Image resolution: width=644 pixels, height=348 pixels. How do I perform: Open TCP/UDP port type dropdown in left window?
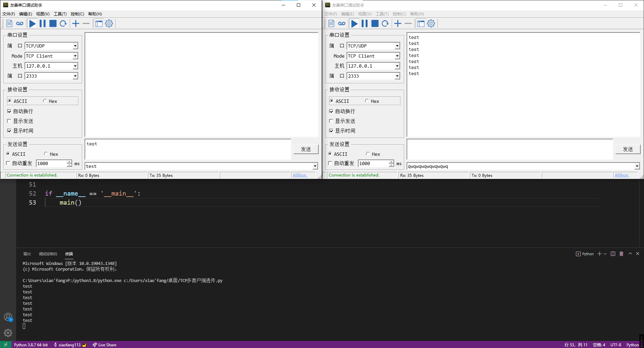(x=75, y=46)
